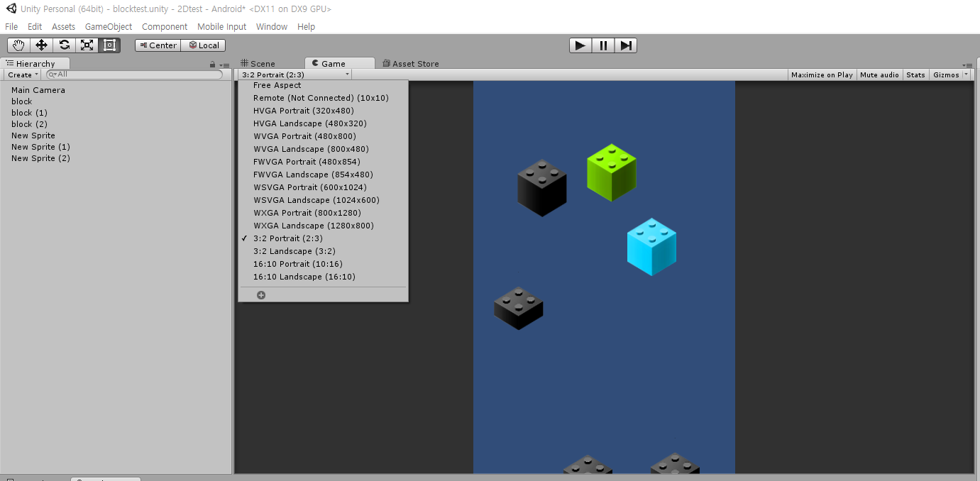Viewport: 980px width, 481px height.
Task: Open the Hierarchy panel options menu
Action: point(224,65)
